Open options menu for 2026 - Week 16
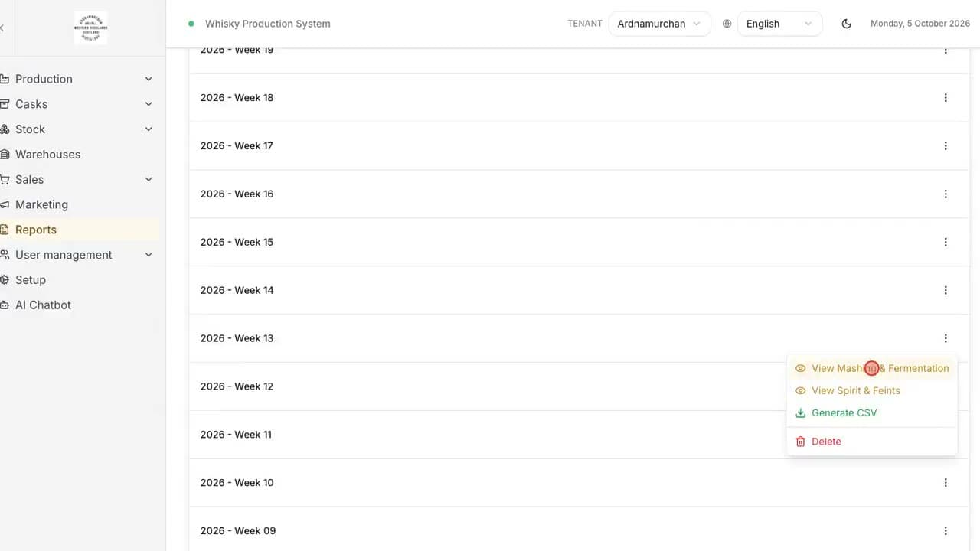The height and width of the screenshot is (551, 980). pyautogui.click(x=946, y=194)
